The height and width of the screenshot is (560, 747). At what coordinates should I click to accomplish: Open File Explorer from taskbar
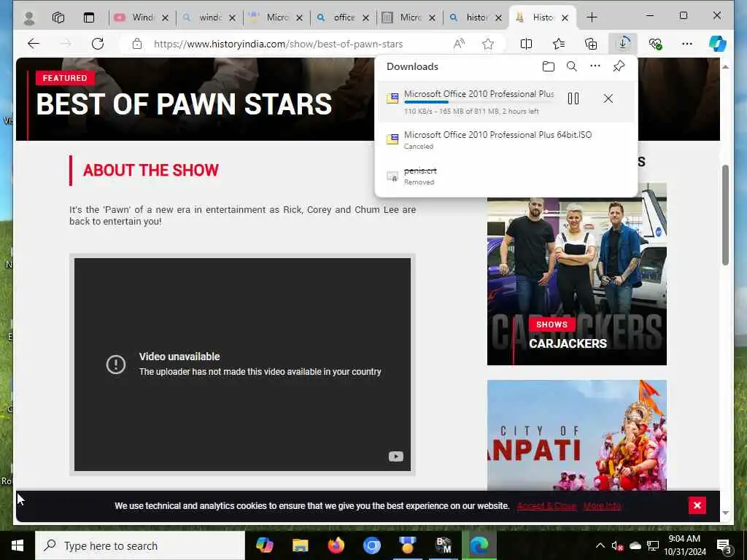click(x=300, y=545)
